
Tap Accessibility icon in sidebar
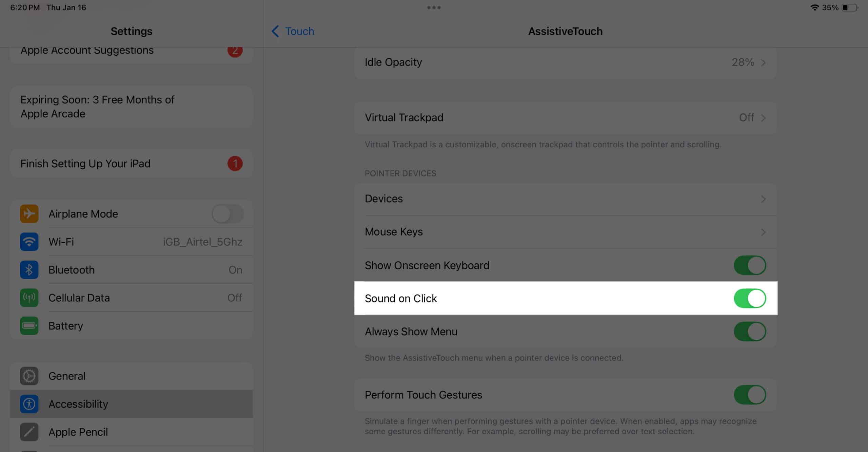(29, 404)
